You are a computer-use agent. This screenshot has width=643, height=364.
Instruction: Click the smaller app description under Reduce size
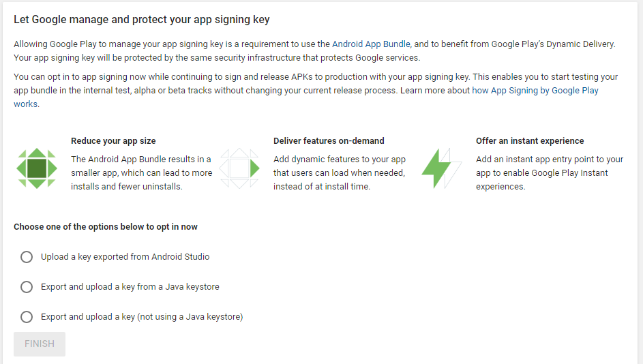[141, 173]
